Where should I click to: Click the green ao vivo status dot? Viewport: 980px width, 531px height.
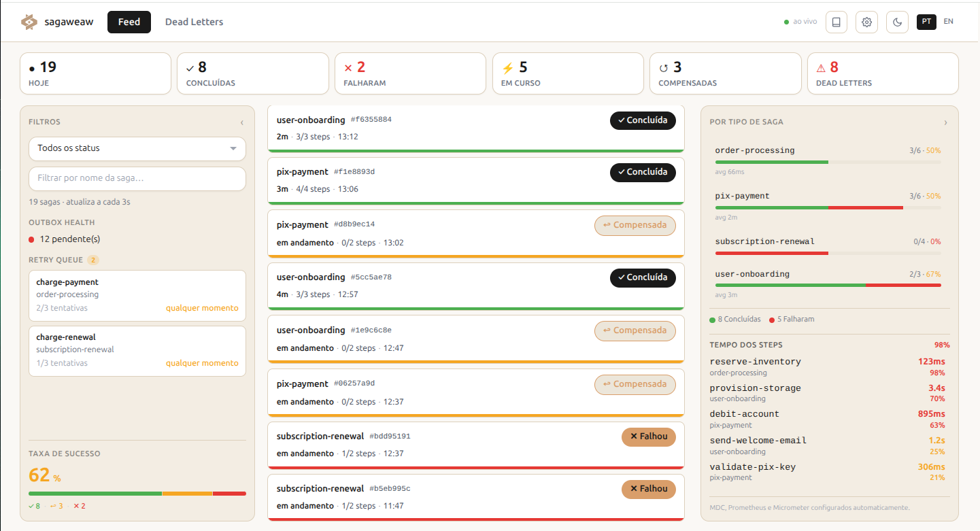point(787,22)
